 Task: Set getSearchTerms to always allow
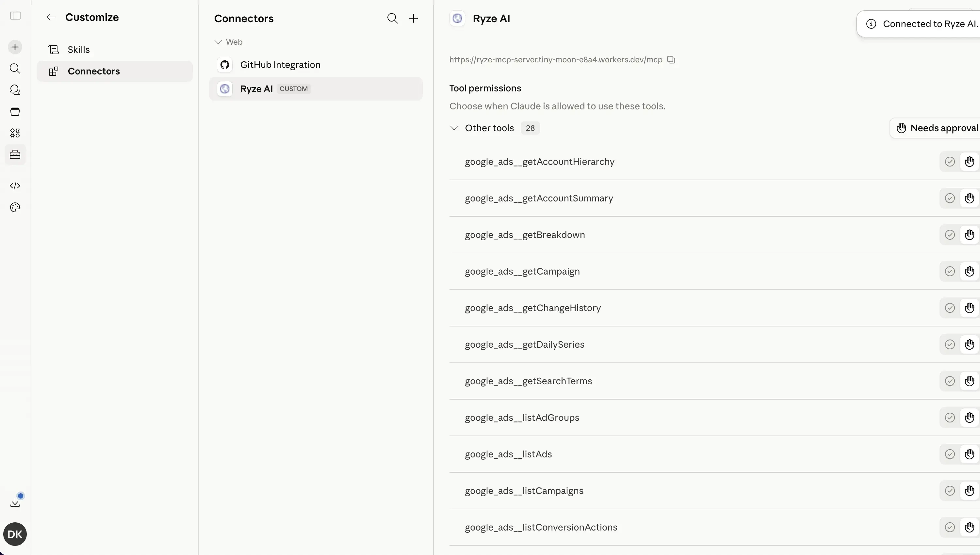950,381
